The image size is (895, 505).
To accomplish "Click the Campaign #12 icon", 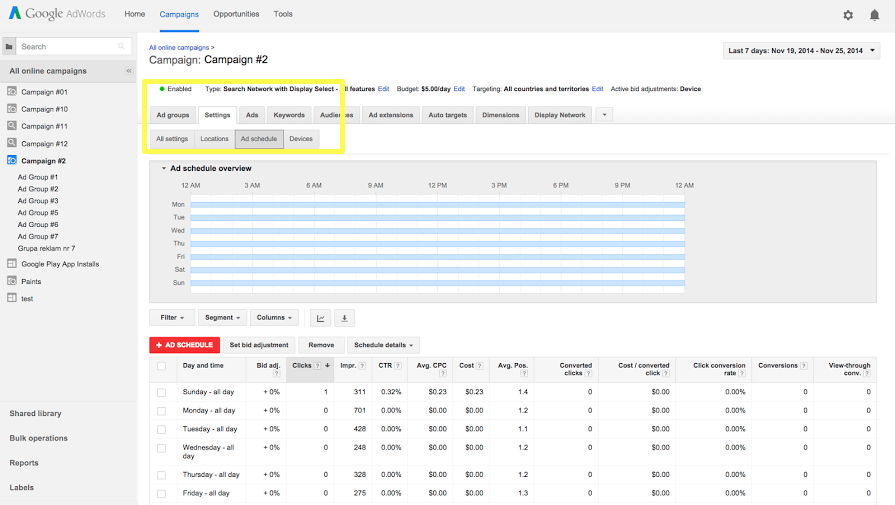I will 11,143.
